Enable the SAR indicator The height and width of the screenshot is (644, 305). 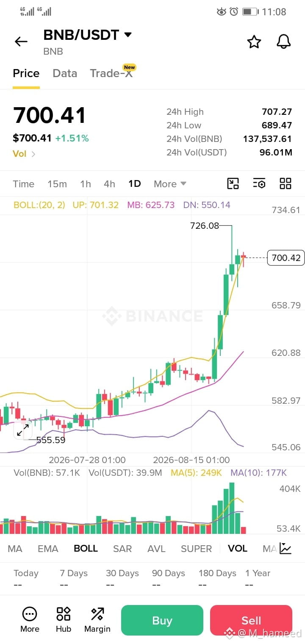click(x=122, y=549)
